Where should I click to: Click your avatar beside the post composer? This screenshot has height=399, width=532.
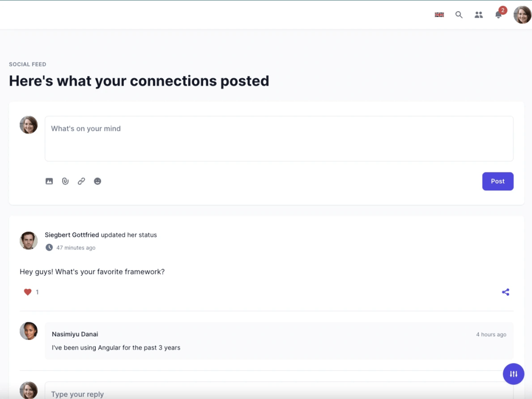coord(29,125)
